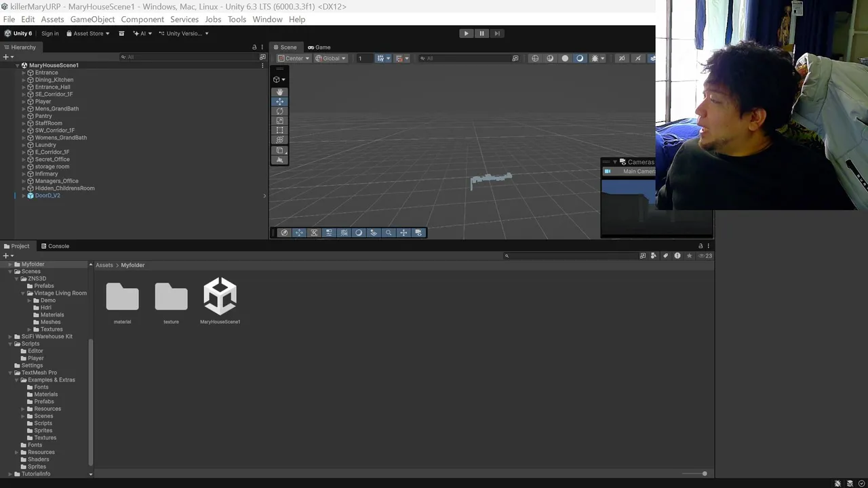This screenshot has width=868, height=488.
Task: Click the debug mode bug status icon
Action: [x=838, y=483]
